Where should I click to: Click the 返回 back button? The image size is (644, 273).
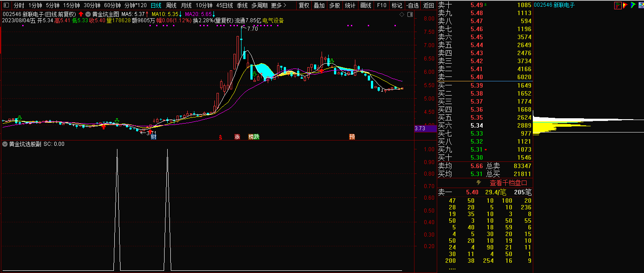point(428,6)
